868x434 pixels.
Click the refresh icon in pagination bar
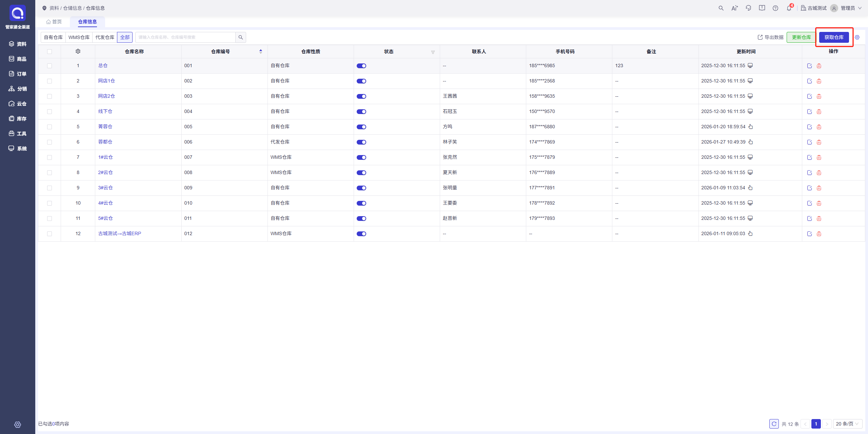pos(774,424)
